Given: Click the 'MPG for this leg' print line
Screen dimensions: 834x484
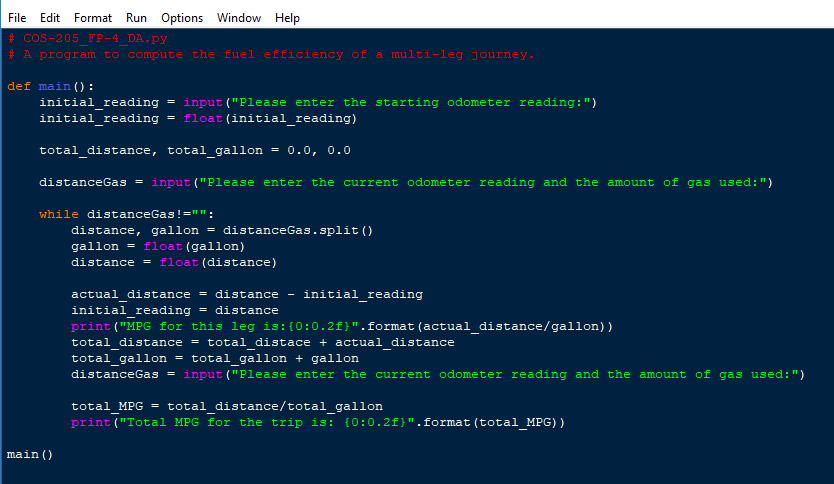Looking at the screenshot, I should tap(342, 326).
